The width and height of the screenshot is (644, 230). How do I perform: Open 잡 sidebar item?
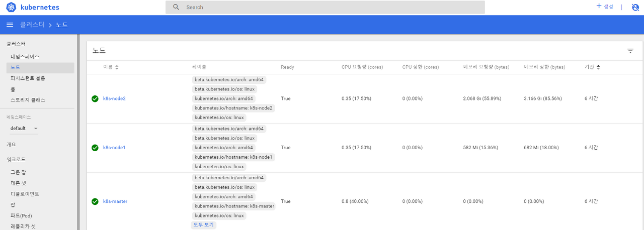tap(13, 205)
